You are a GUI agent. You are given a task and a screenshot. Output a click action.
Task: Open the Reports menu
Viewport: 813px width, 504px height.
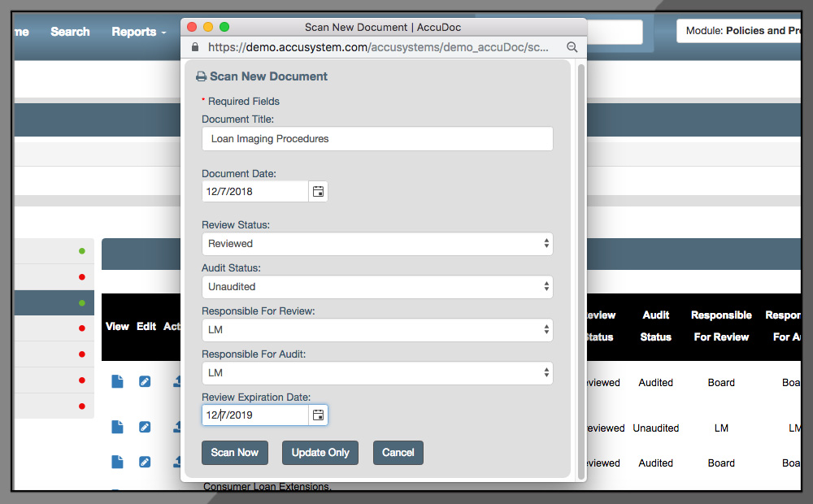click(x=138, y=32)
